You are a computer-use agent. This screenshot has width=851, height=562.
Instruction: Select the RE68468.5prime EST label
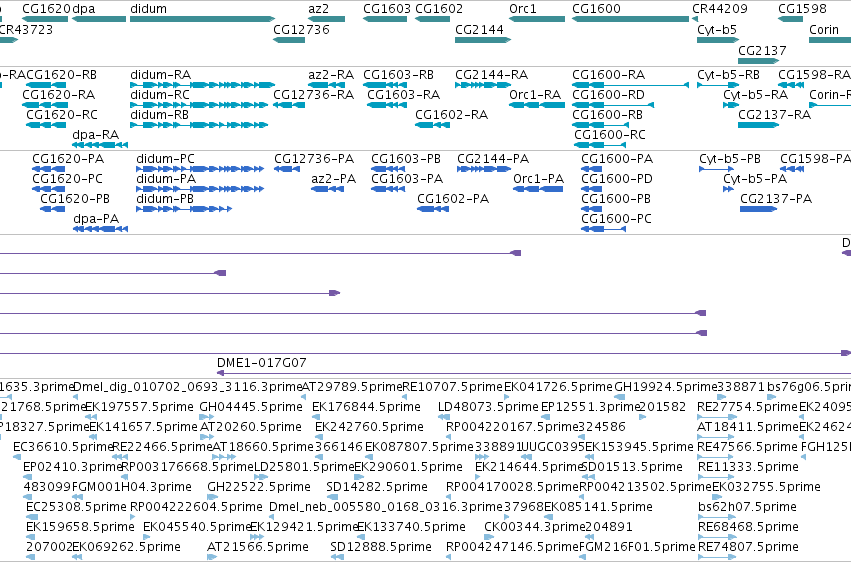(x=748, y=527)
